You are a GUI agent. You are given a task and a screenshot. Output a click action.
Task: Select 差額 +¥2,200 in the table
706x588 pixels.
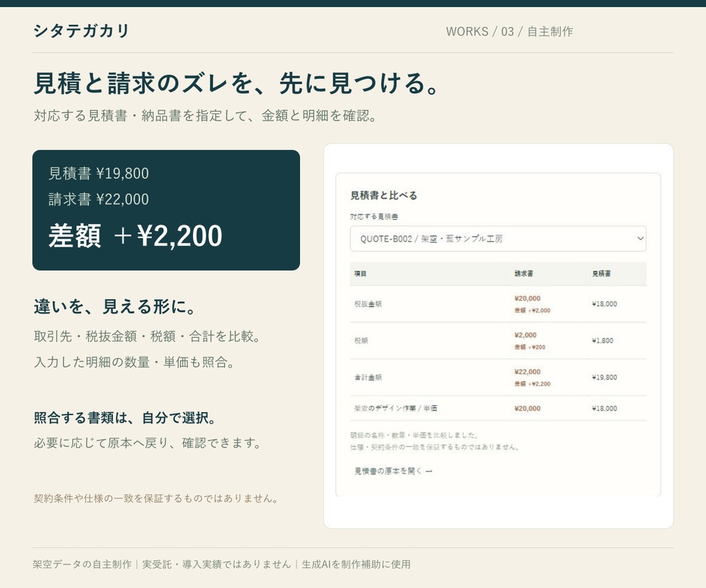(x=532, y=384)
